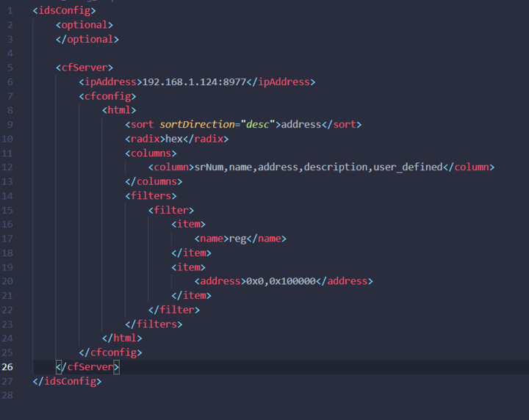Click line number 26 in gutter

(7, 366)
